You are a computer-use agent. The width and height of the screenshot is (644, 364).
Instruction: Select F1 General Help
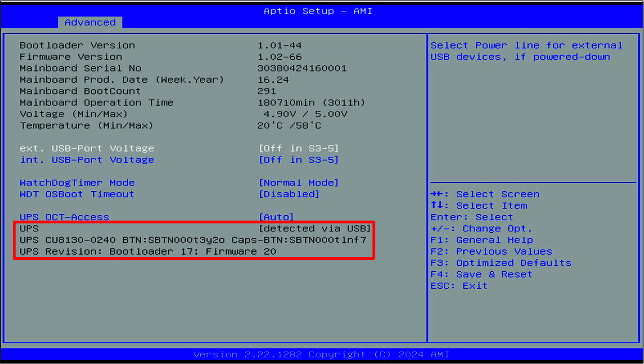484,240
